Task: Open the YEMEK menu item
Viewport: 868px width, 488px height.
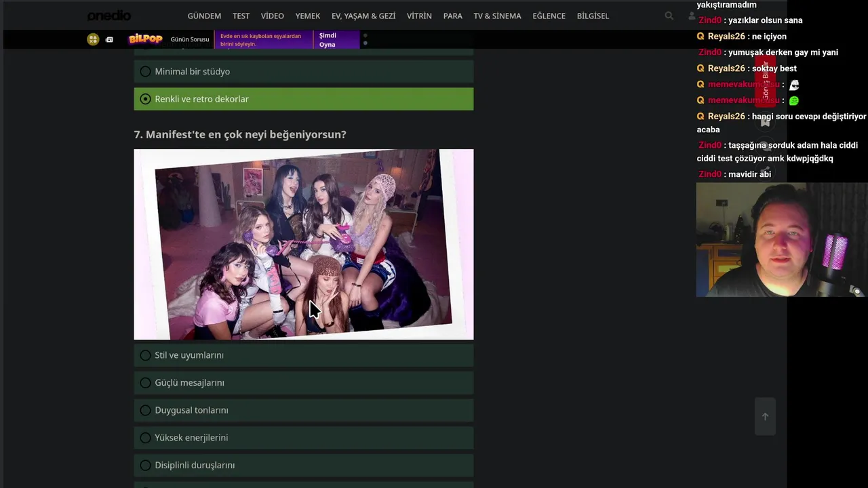Action: [x=308, y=16]
